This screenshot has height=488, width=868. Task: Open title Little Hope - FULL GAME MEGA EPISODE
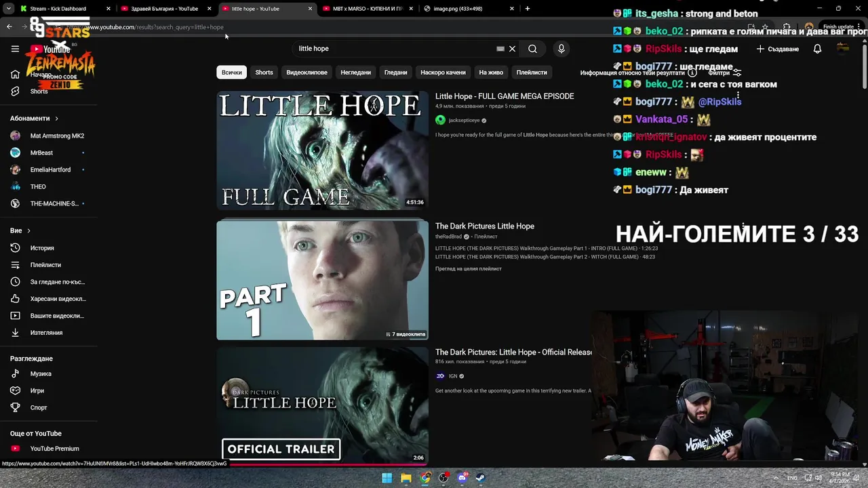pyautogui.click(x=505, y=96)
